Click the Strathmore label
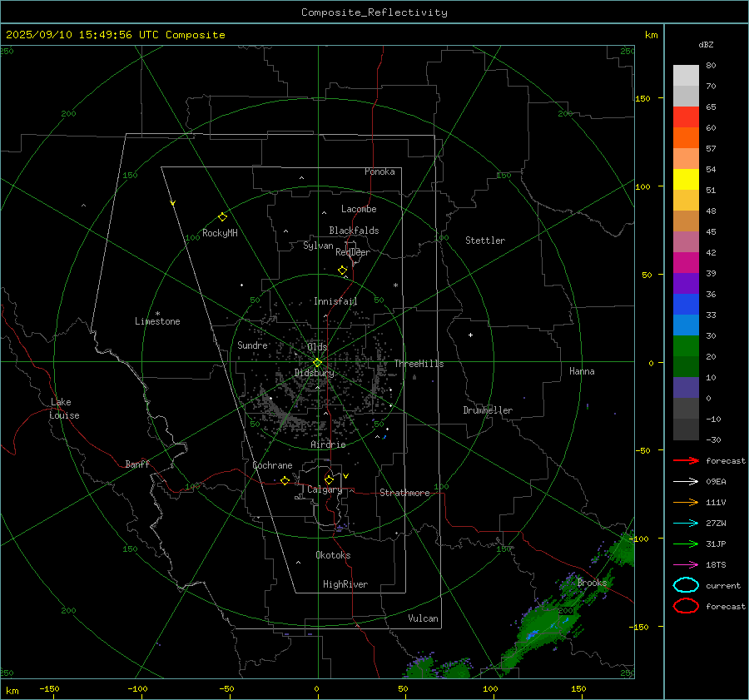749x700 pixels. 404,493
